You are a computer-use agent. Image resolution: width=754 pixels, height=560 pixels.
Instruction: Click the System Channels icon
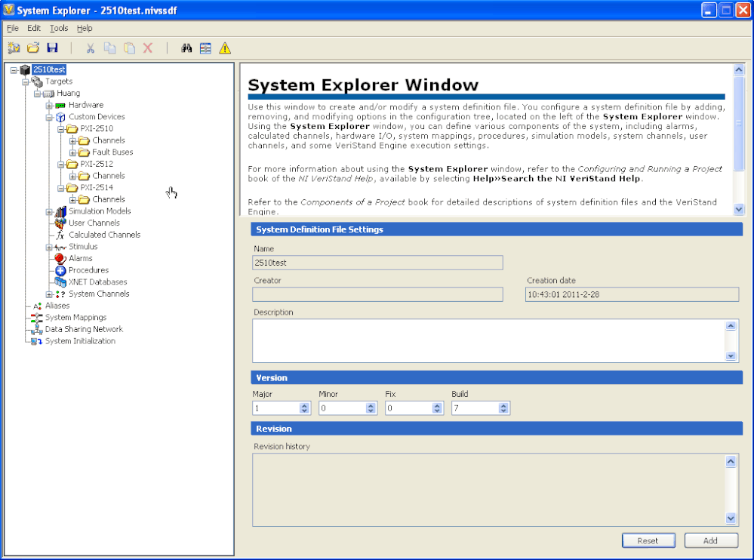click(60, 294)
